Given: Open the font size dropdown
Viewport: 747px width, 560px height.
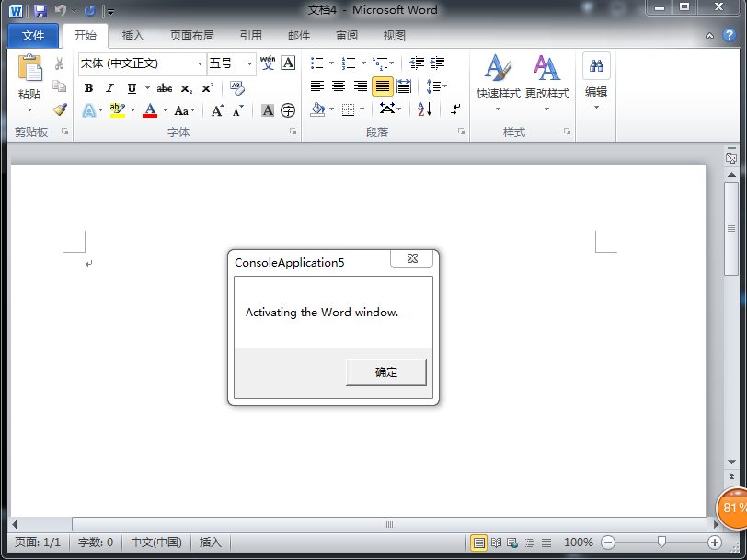Looking at the screenshot, I should coord(249,63).
